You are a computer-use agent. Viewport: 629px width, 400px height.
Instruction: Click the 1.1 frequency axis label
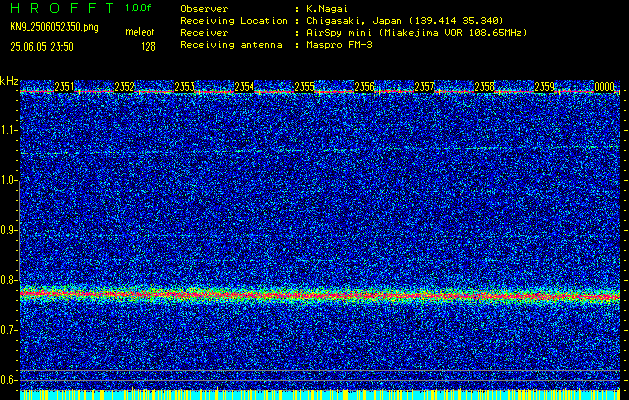tap(9, 130)
